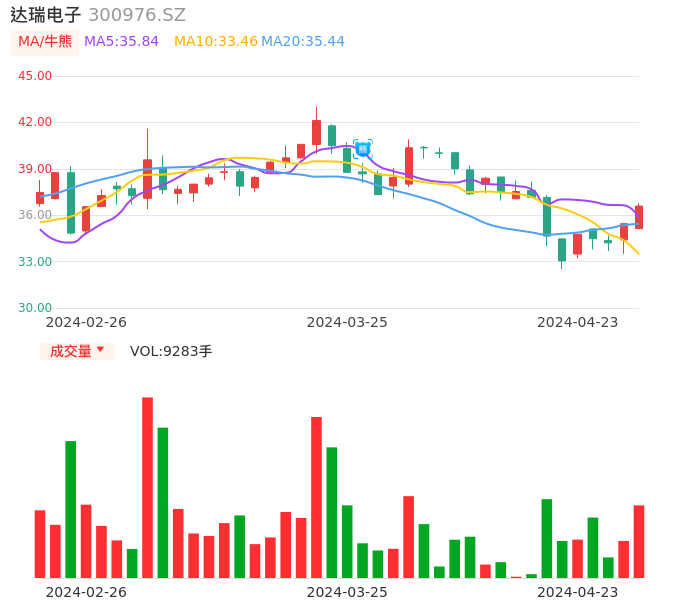Image resolution: width=686 pixels, height=606 pixels.
Task: Click the tallest red volume bar
Action: click(x=147, y=487)
